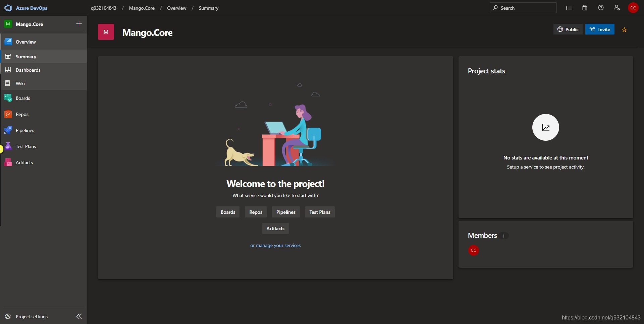
Task: Click the Test Plans flask icon
Action: (x=8, y=146)
